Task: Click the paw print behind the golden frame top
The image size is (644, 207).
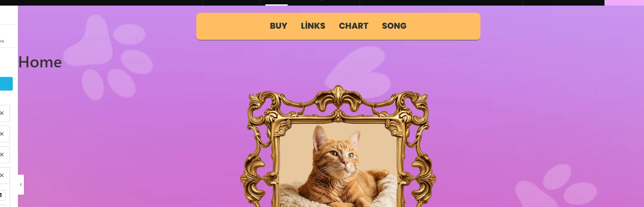Action: 358,72
